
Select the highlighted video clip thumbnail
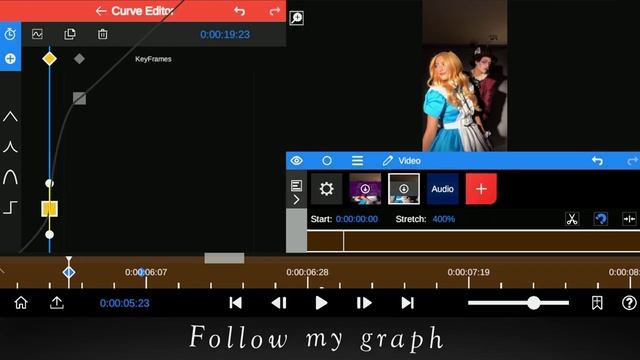coord(404,189)
